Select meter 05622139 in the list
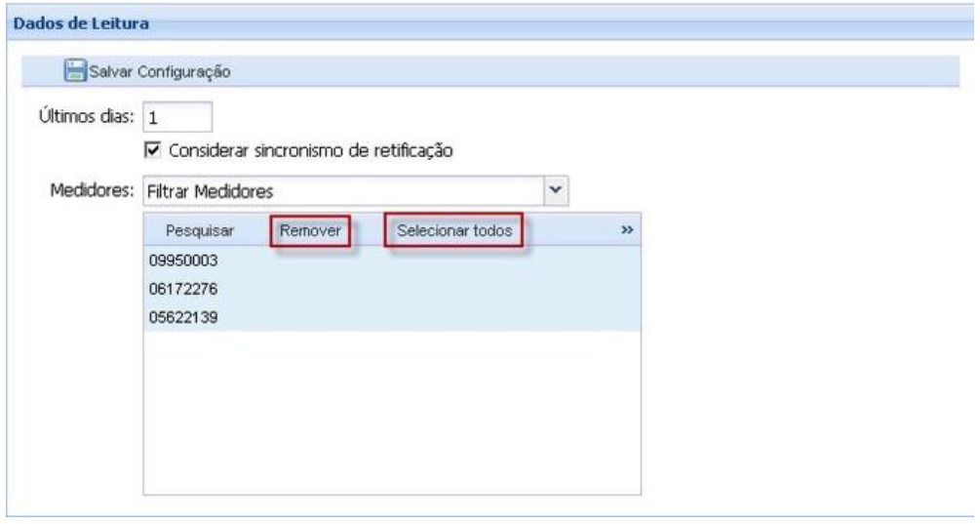The image size is (980, 524). 177,318
